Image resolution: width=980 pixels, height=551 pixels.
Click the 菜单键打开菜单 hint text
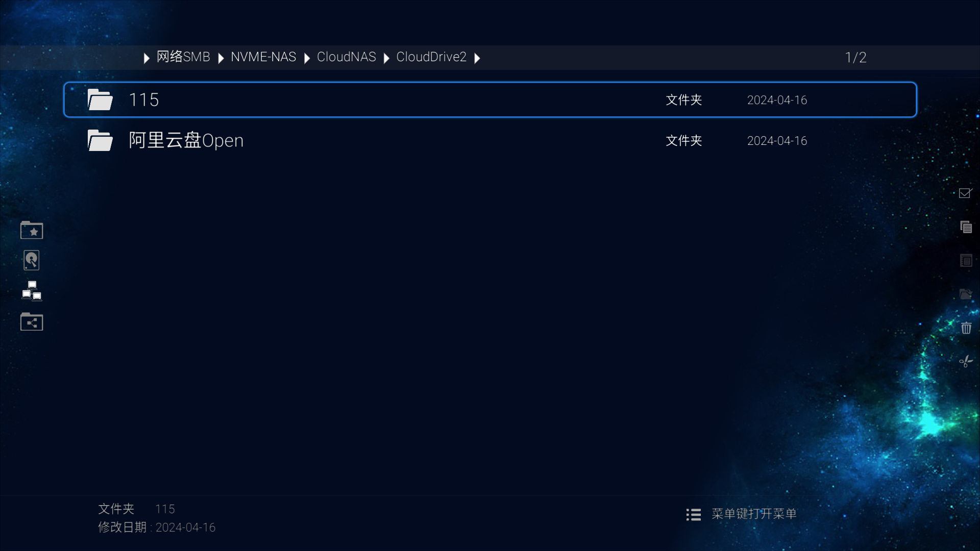click(754, 514)
